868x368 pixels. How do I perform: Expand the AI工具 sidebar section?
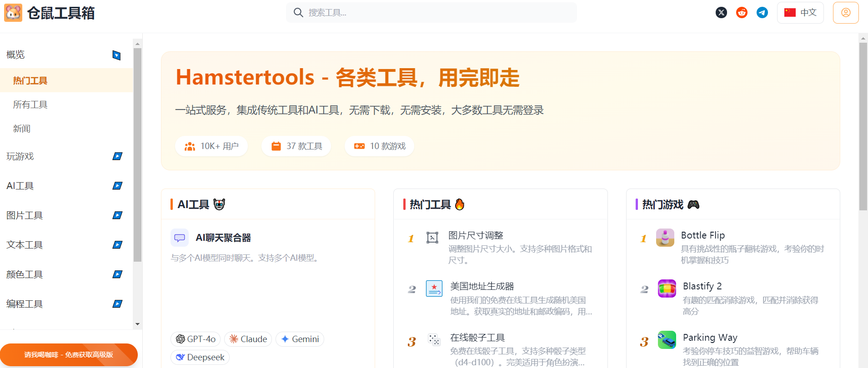pos(117,186)
